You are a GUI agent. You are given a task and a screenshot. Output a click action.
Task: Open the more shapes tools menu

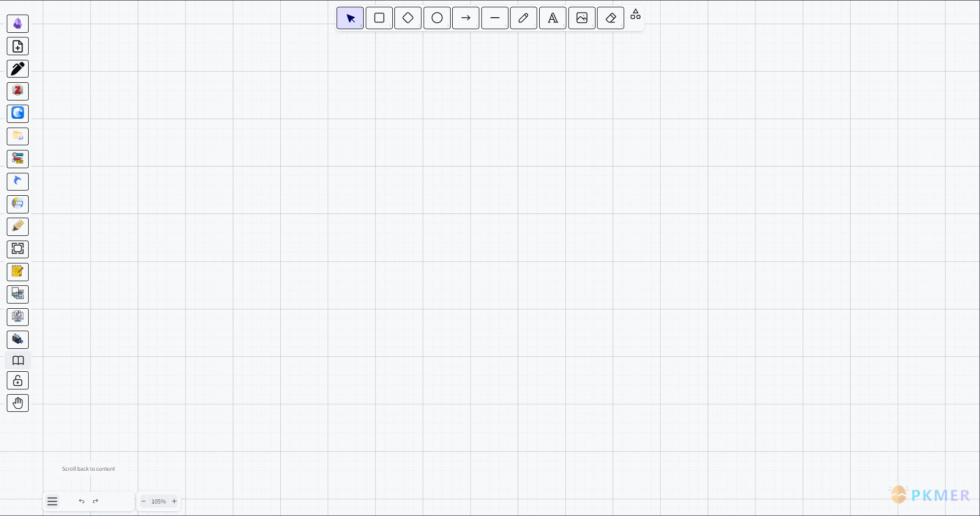pos(636,15)
